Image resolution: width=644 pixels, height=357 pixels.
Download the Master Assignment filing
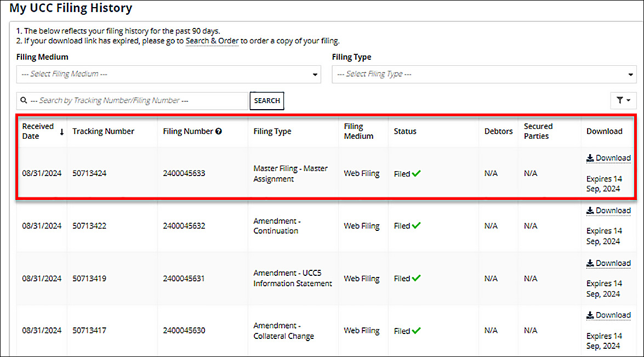(x=608, y=158)
